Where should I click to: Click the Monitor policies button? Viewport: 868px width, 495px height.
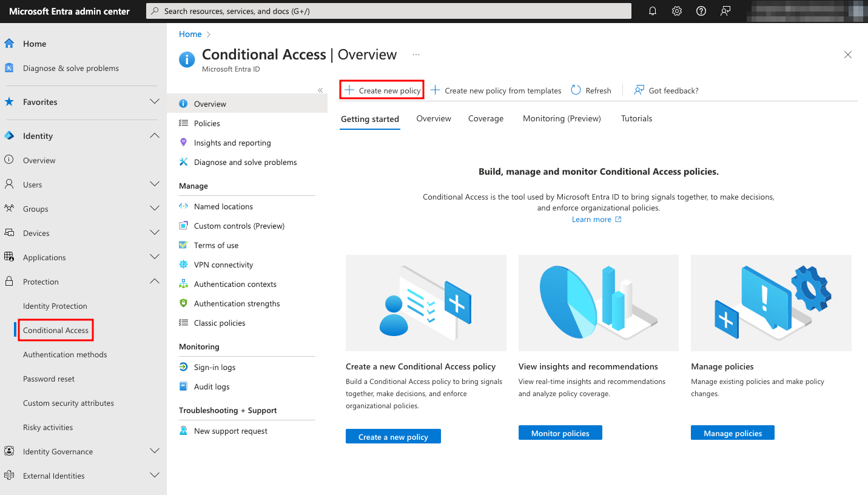click(560, 433)
